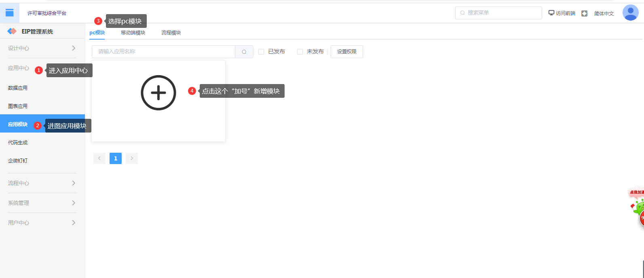Image resolution: width=644 pixels, height=278 pixels.
Task: Toggle fullscreen icon in the header
Action: pos(584,13)
